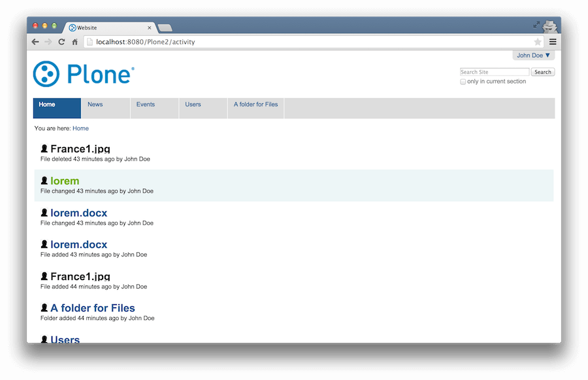Screen dimensions: 588x380
Task: Reload the page with the refresh icon
Action: click(x=61, y=42)
